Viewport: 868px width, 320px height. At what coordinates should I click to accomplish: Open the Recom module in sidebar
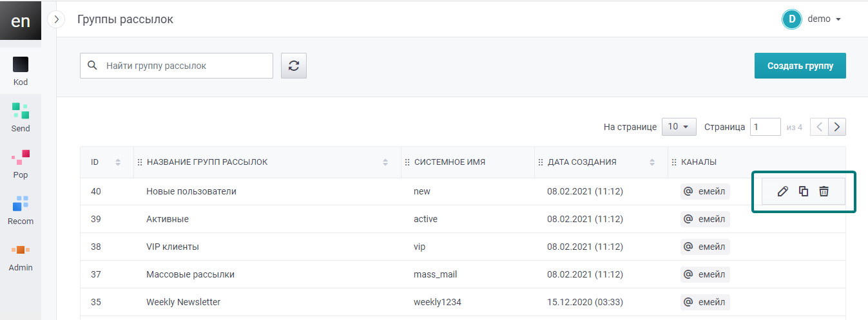pyautogui.click(x=21, y=210)
